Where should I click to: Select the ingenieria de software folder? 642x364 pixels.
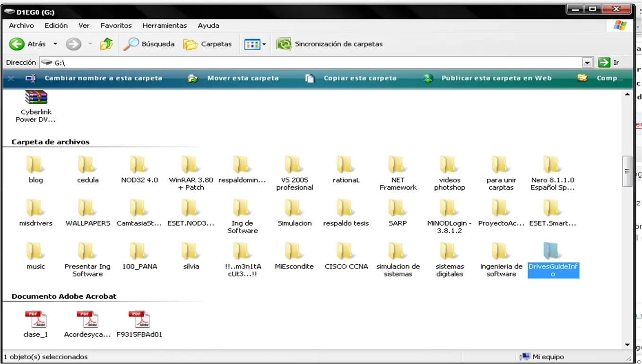(501, 259)
